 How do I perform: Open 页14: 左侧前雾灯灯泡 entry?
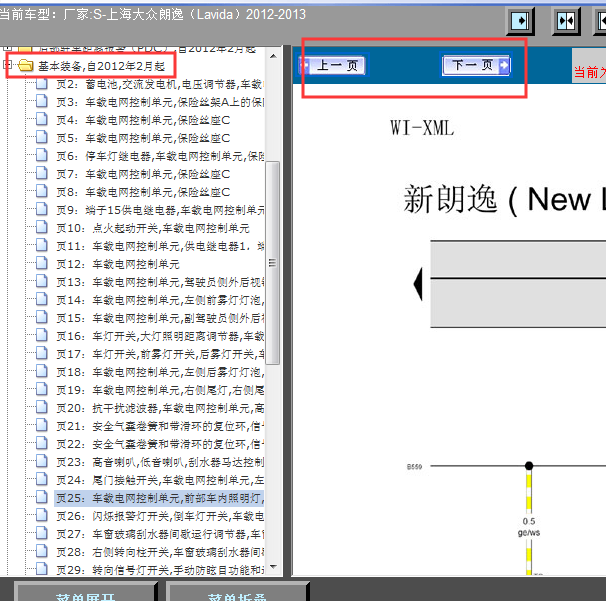160,300
